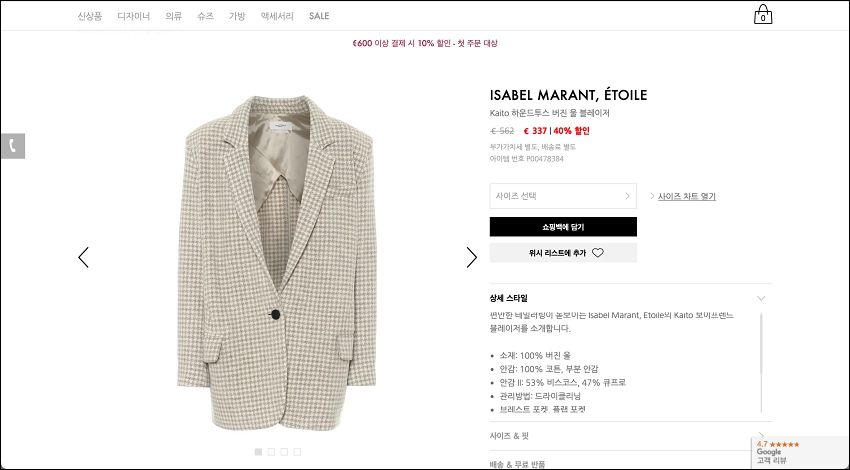Show the next product image arrow
Screen dimensions: 850x470
coord(472,257)
